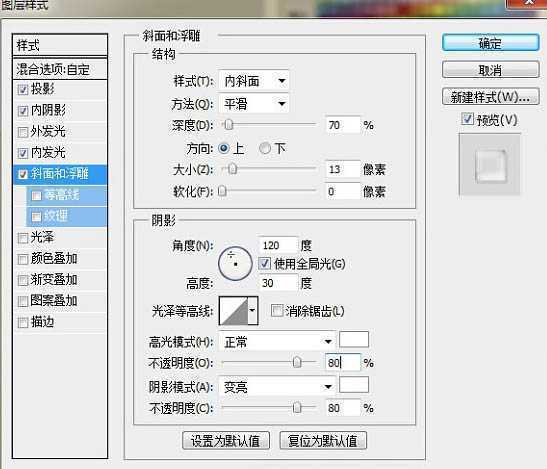Image resolution: width=547 pixels, height=469 pixels.
Task: Open the shadow mode color swatch
Action: click(x=354, y=384)
